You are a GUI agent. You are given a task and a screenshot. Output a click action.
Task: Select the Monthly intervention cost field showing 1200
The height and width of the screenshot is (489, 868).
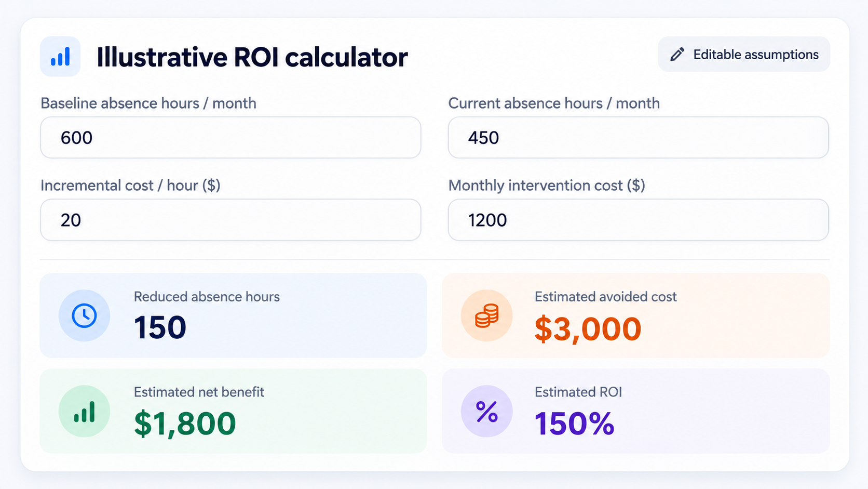tap(638, 220)
